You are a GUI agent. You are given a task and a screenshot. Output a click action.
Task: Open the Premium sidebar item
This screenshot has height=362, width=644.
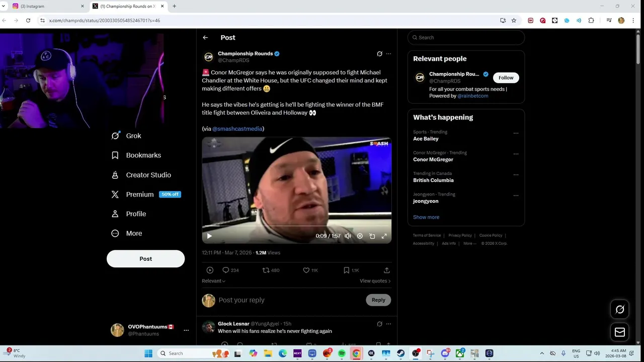(145, 195)
